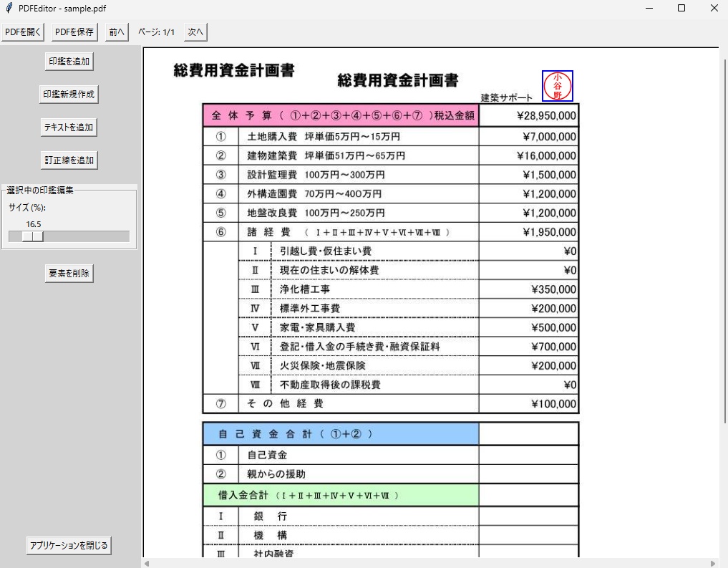This screenshot has width=728, height=568.
Task: Go to the previous page with 前へ
Action: [x=115, y=32]
